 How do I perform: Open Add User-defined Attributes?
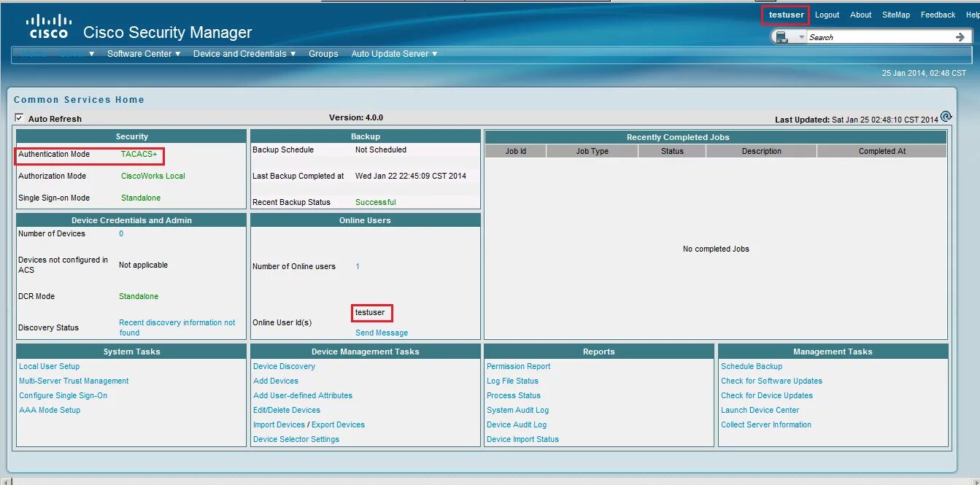click(303, 395)
